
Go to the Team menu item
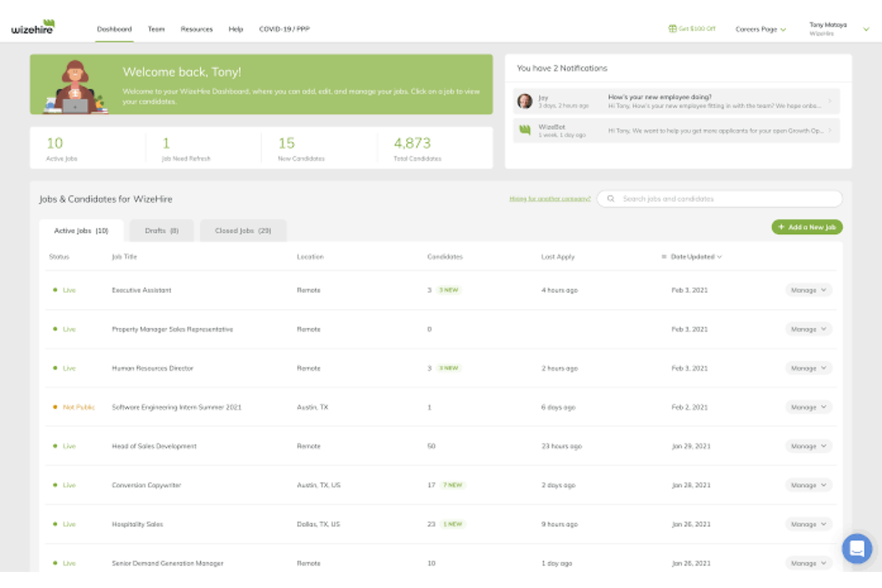point(156,29)
